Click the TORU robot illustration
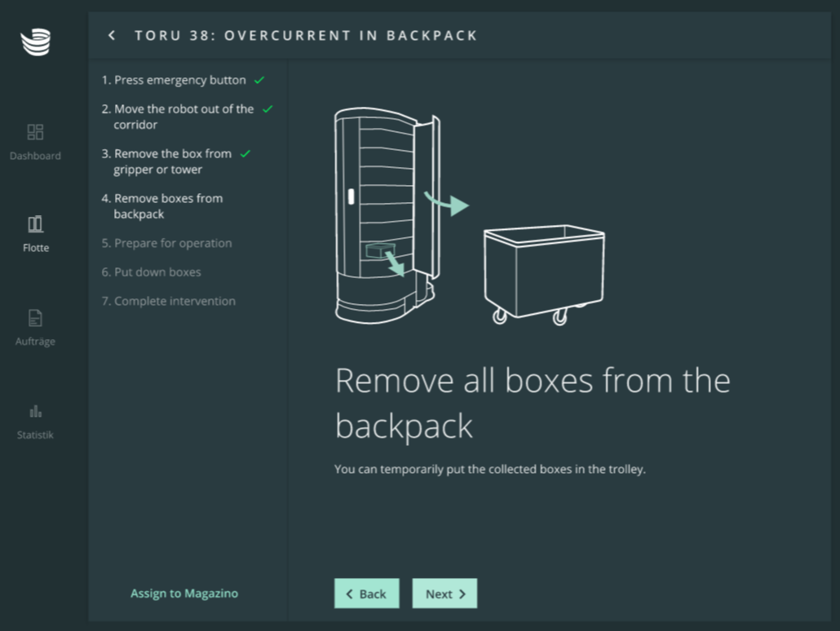840x631 pixels. 385,216
